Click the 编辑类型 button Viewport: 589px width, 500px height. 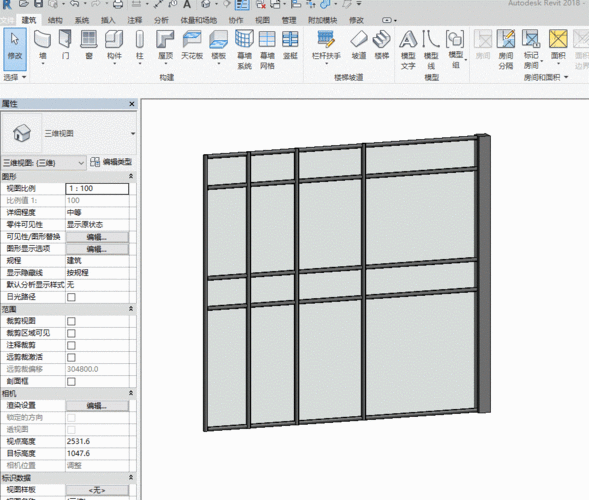tap(112, 162)
